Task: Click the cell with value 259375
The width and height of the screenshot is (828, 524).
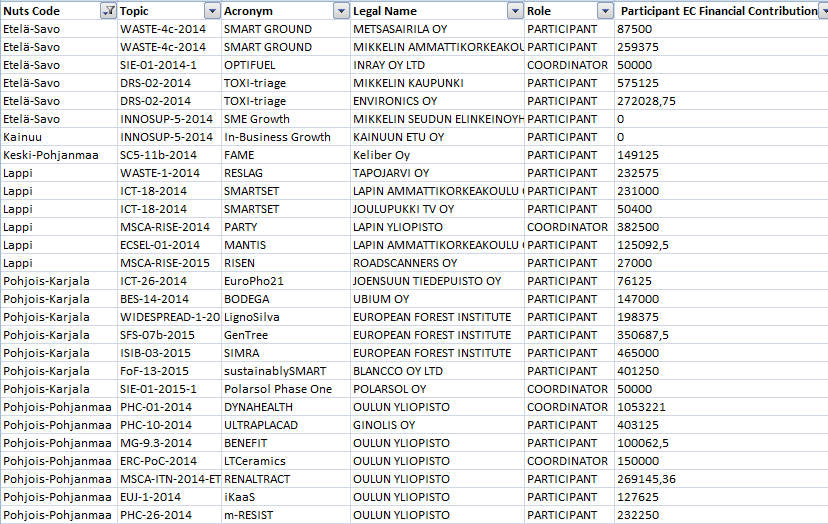Action: point(721,47)
